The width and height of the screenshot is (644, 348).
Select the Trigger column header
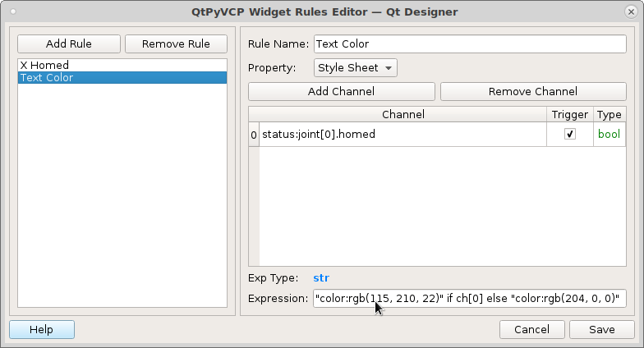click(x=570, y=115)
